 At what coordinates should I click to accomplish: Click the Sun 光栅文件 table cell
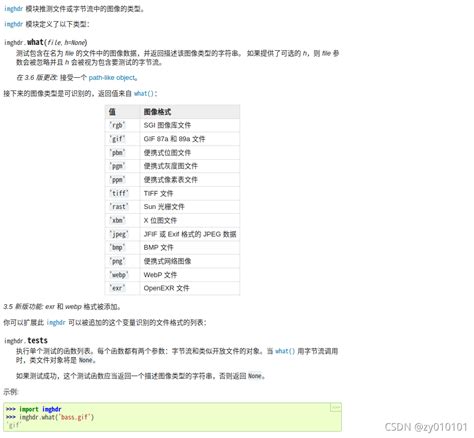point(190,207)
